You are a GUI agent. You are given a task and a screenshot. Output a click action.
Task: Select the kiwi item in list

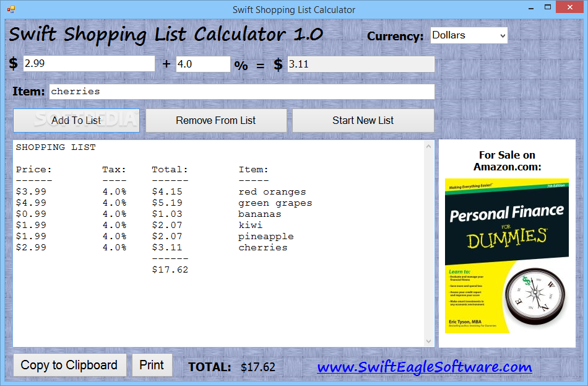click(x=251, y=226)
